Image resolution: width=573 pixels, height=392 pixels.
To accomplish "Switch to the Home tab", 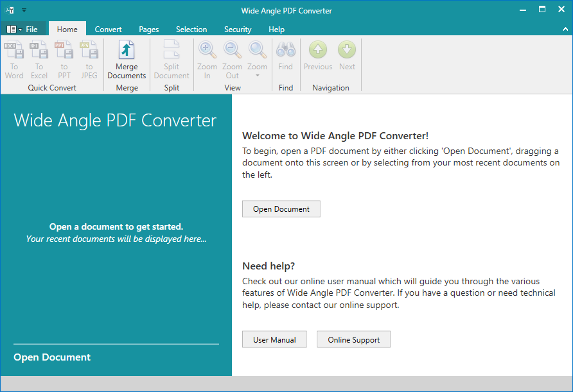I will [x=67, y=30].
